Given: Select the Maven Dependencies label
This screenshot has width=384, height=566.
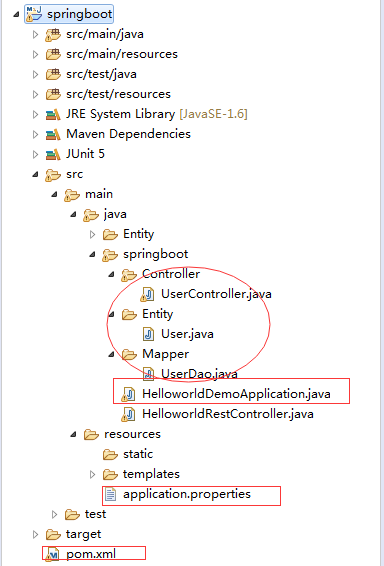Looking at the screenshot, I should pos(128,134).
